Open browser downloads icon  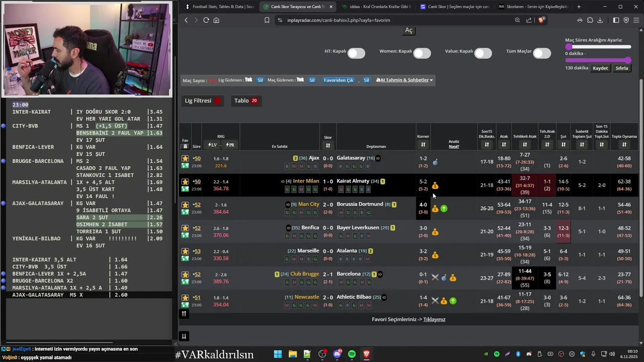(x=600, y=20)
